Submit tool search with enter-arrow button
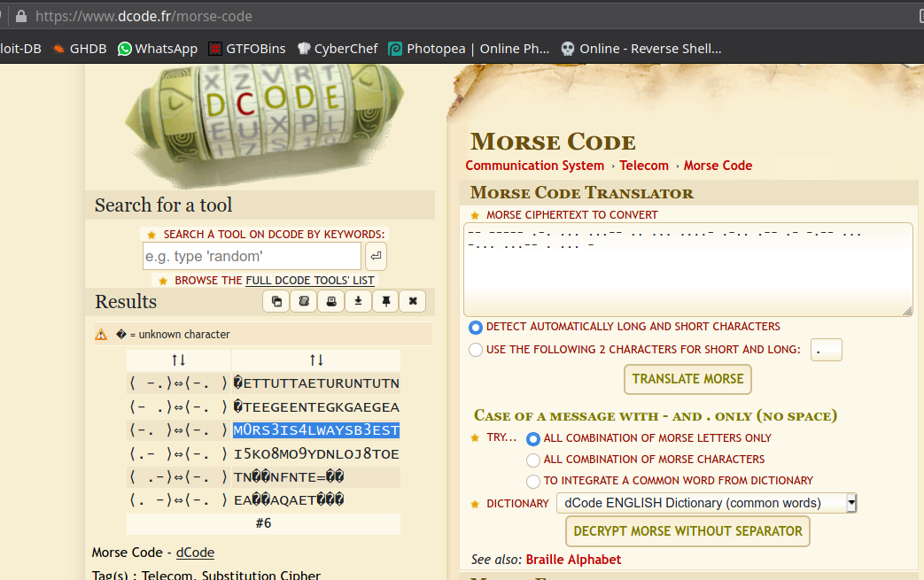The image size is (924, 580). (x=376, y=257)
